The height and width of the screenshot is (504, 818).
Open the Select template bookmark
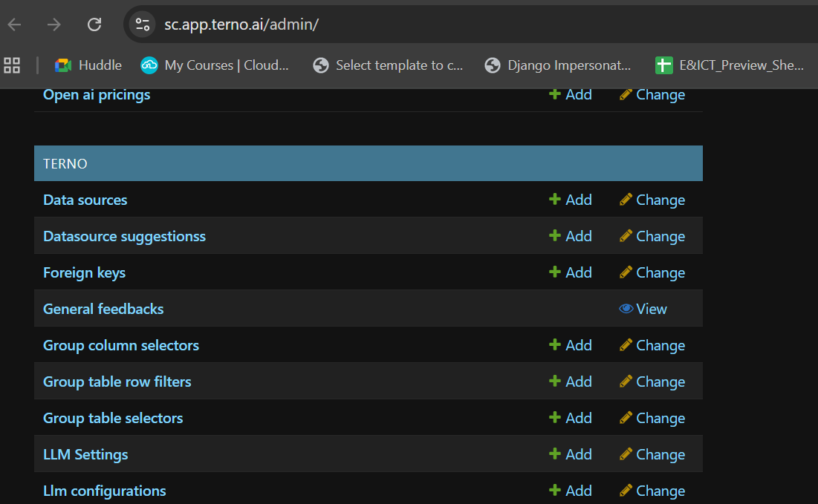[x=388, y=65]
